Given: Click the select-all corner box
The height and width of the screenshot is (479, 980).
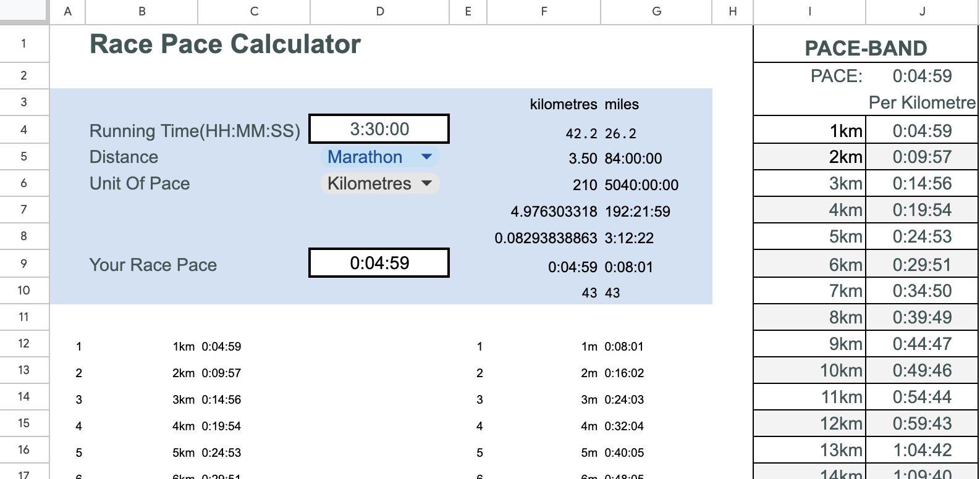Looking at the screenshot, I should [24, 12].
